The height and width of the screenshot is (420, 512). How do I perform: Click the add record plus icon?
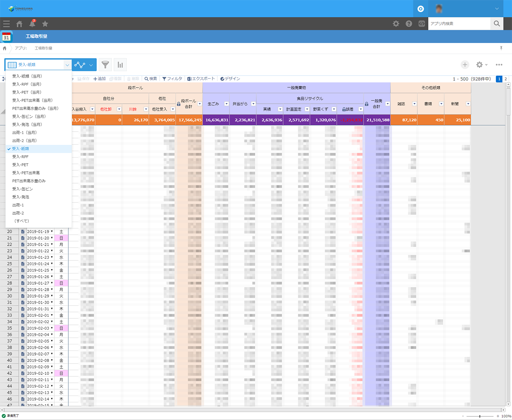coord(465,64)
